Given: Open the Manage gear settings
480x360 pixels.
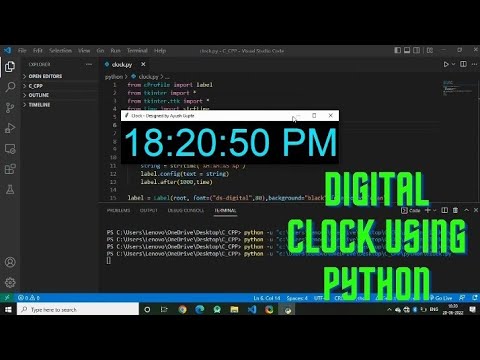Looking at the screenshot, I should click(x=10, y=283).
